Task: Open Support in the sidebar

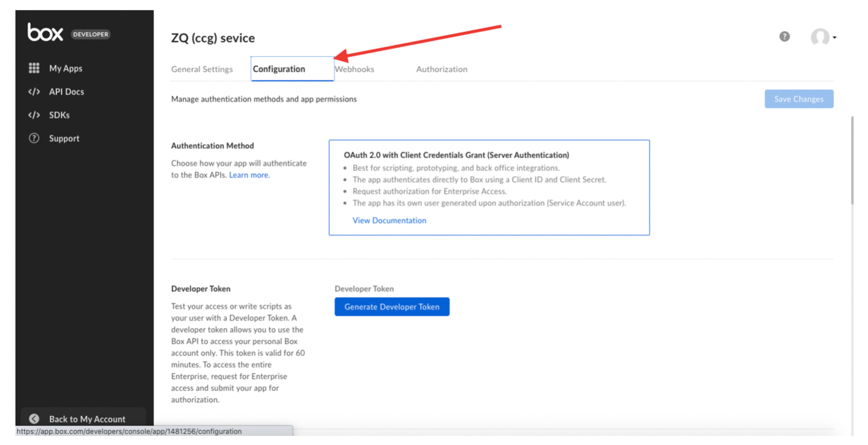Action: (64, 138)
